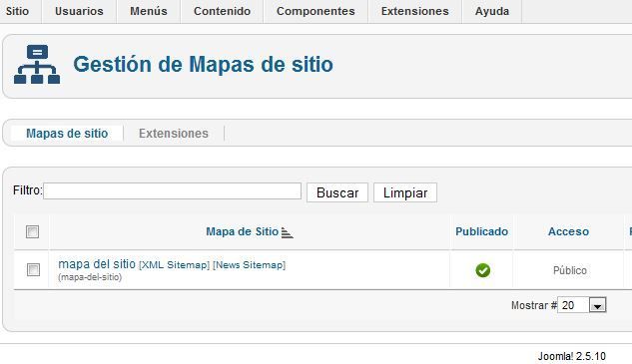
Task: Click the Buscar button
Action: coord(337,192)
